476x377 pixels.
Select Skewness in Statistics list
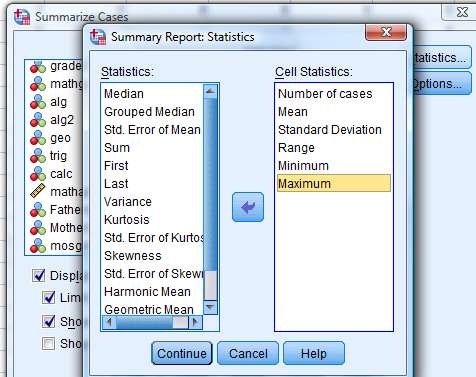[133, 256]
